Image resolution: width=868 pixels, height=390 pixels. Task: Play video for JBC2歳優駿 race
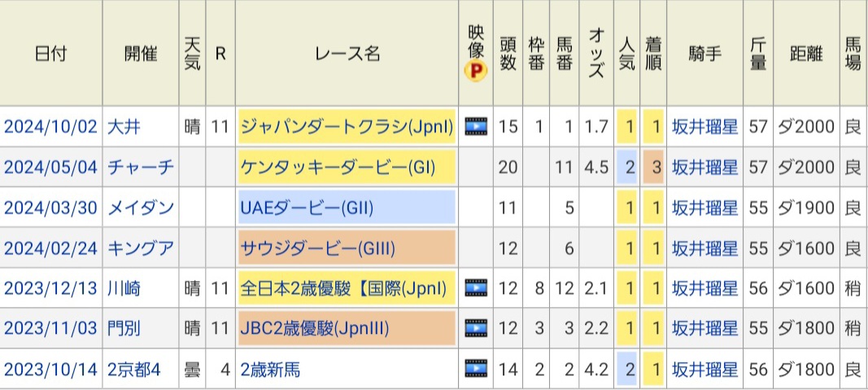(476, 328)
